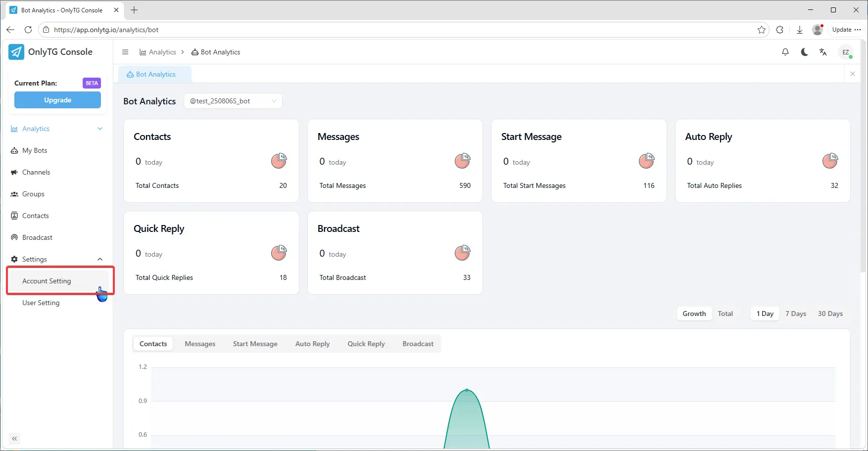The height and width of the screenshot is (451, 868).
Task: Select the 30 Days time range
Action: (x=830, y=314)
